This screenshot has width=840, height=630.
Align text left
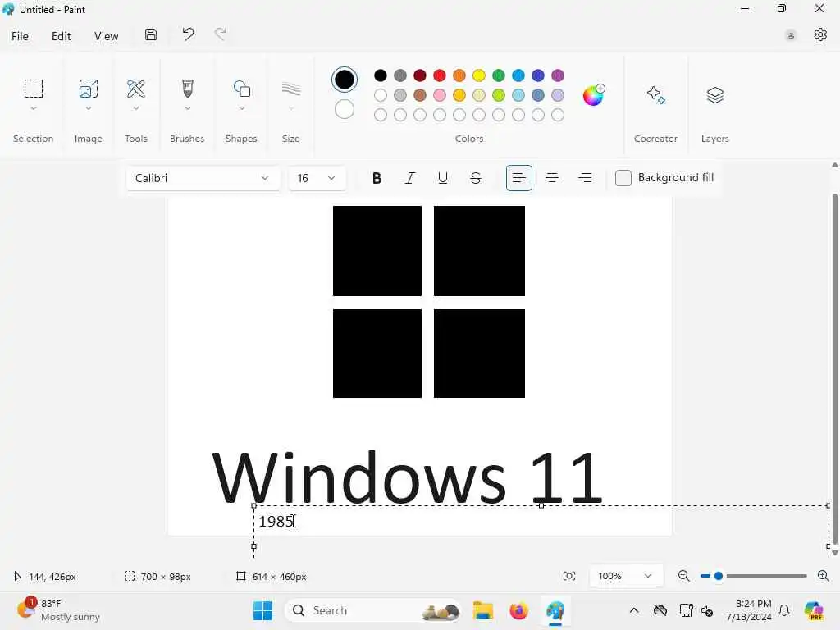(518, 178)
